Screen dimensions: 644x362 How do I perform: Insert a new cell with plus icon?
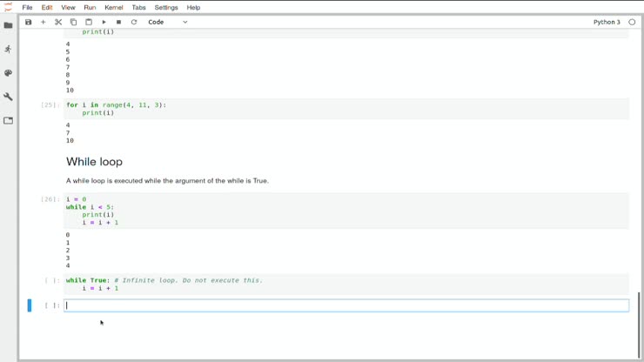pyautogui.click(x=44, y=22)
